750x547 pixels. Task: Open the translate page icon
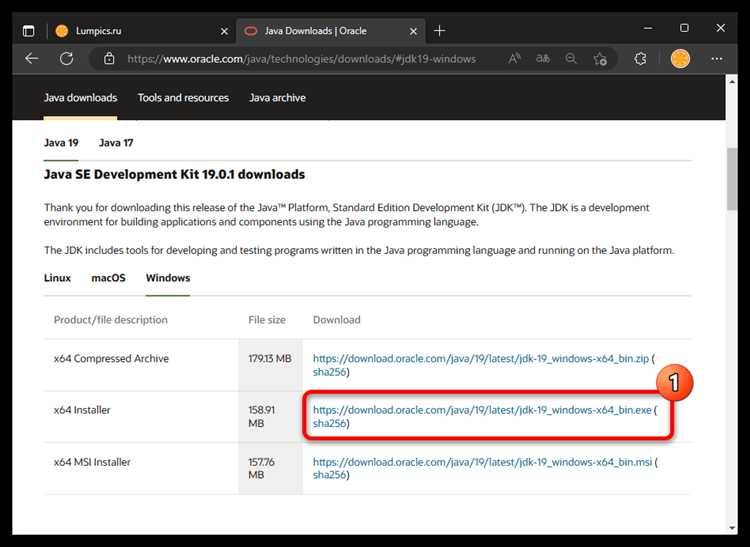pos(542,59)
